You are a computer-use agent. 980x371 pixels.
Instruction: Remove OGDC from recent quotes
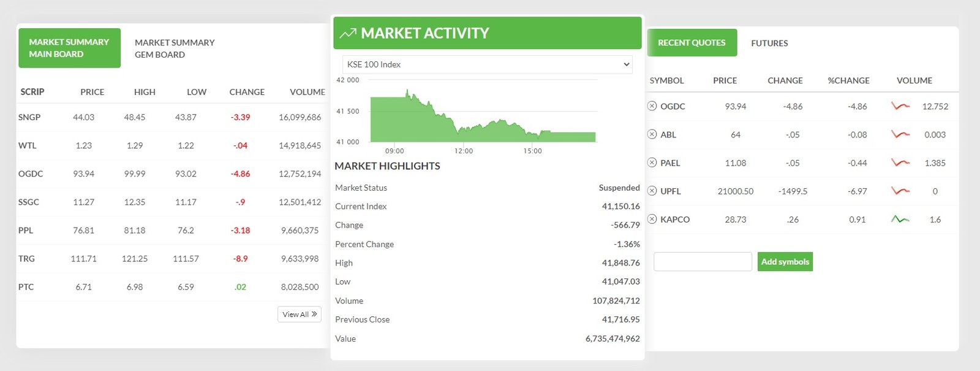[652, 106]
